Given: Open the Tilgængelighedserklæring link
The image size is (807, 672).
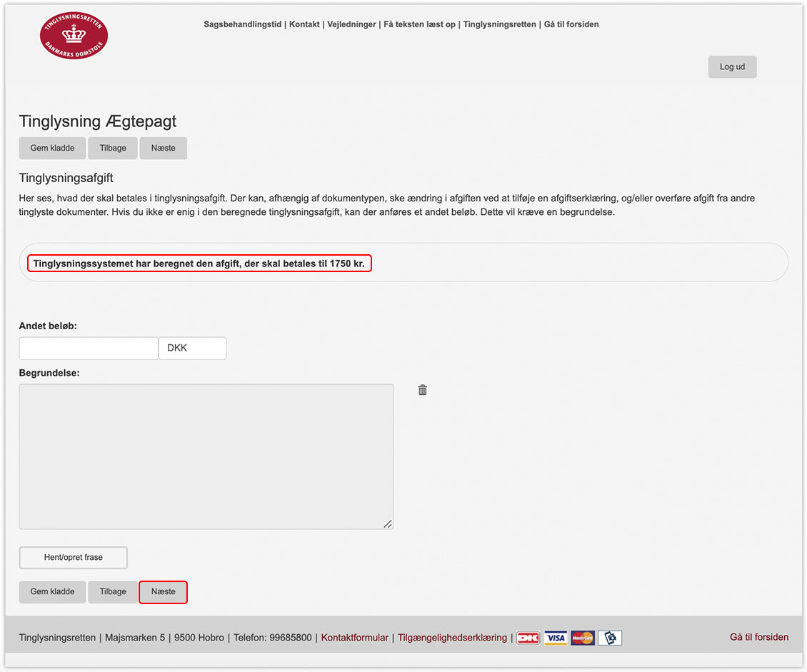Looking at the screenshot, I should coord(452,638).
